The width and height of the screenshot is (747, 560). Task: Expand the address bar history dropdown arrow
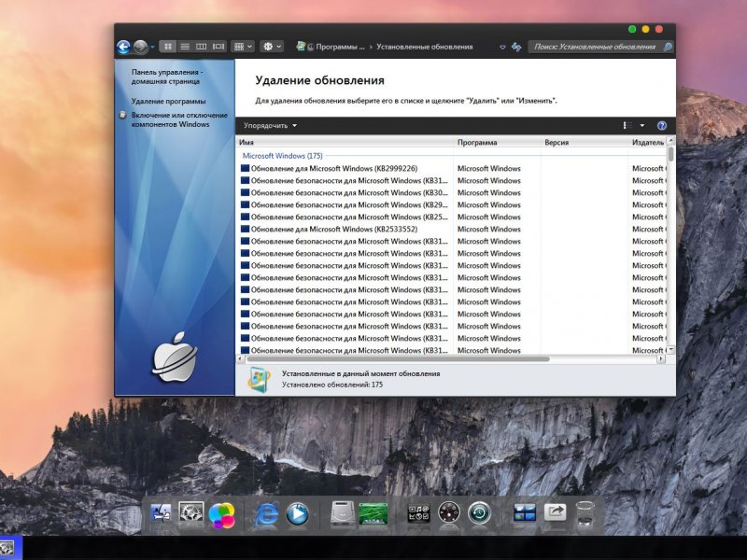502,48
